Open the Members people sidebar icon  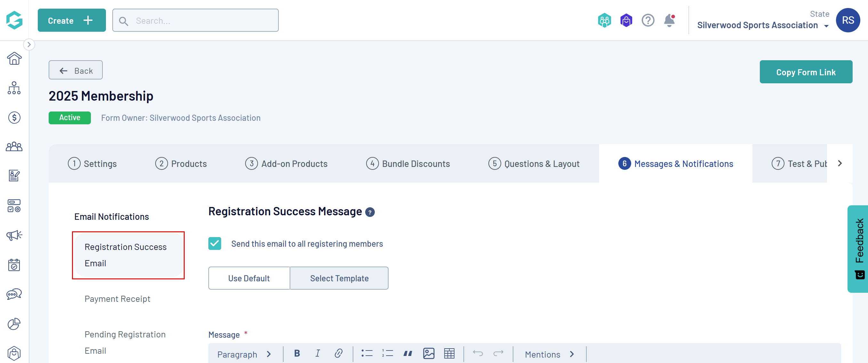[14, 147]
